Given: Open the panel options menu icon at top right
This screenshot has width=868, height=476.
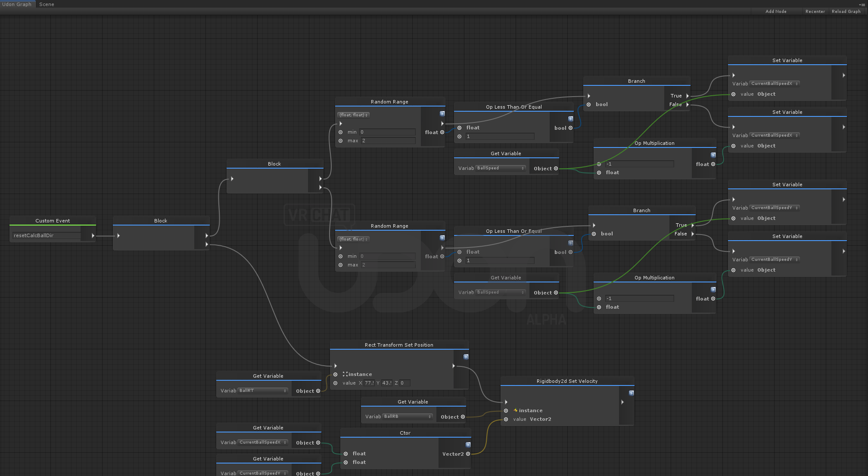Looking at the screenshot, I should [862, 4].
